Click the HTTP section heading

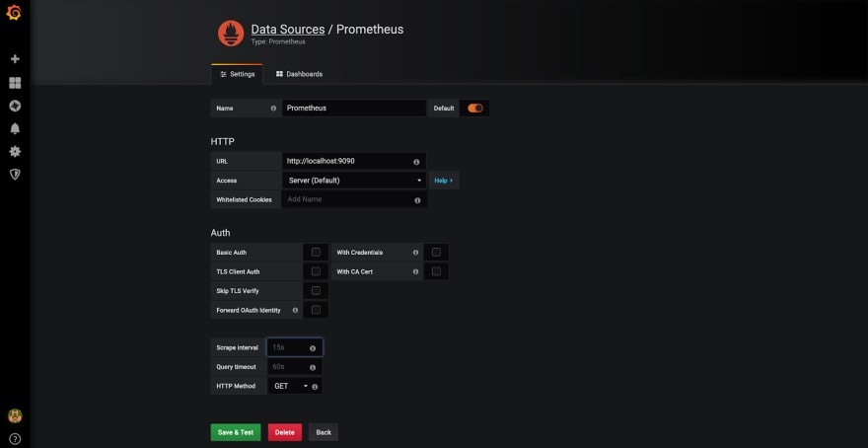click(x=223, y=142)
